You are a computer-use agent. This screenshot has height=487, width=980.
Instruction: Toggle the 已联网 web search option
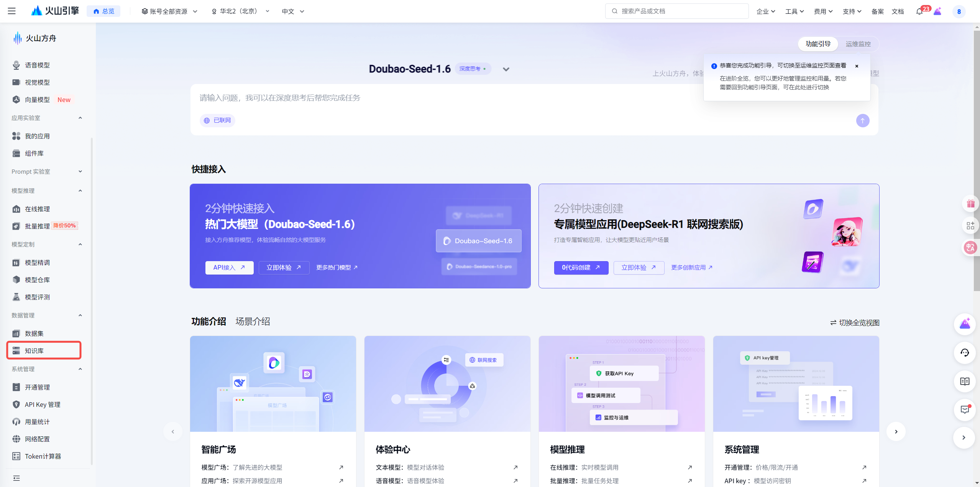coord(217,120)
